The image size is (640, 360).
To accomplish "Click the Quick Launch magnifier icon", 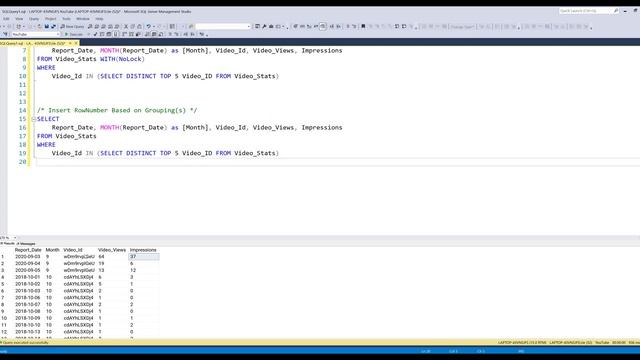I will coord(616,11).
